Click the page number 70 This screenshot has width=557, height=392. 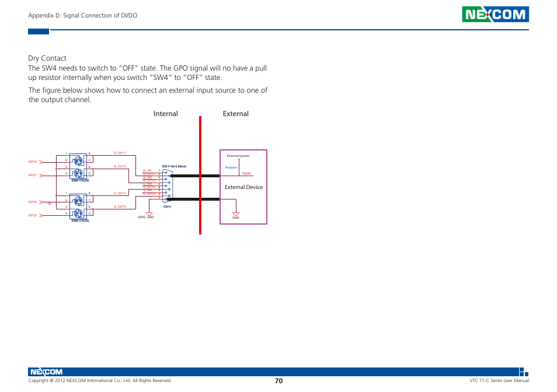tap(279, 381)
